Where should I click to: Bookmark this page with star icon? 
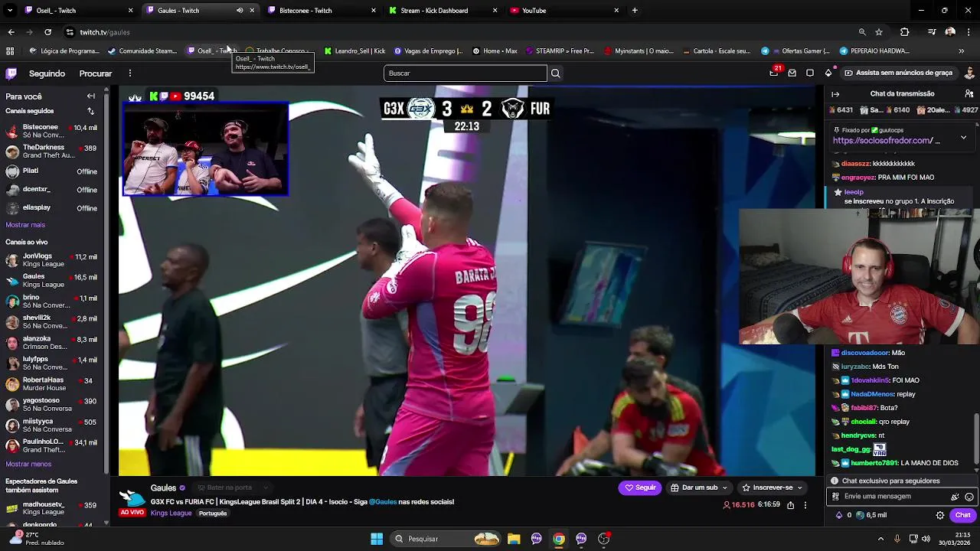[x=879, y=32]
